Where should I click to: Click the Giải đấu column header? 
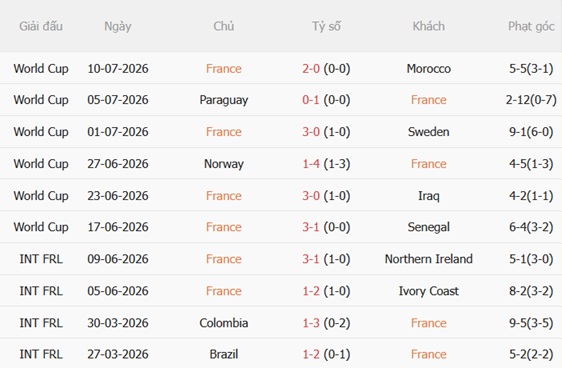coord(41,27)
